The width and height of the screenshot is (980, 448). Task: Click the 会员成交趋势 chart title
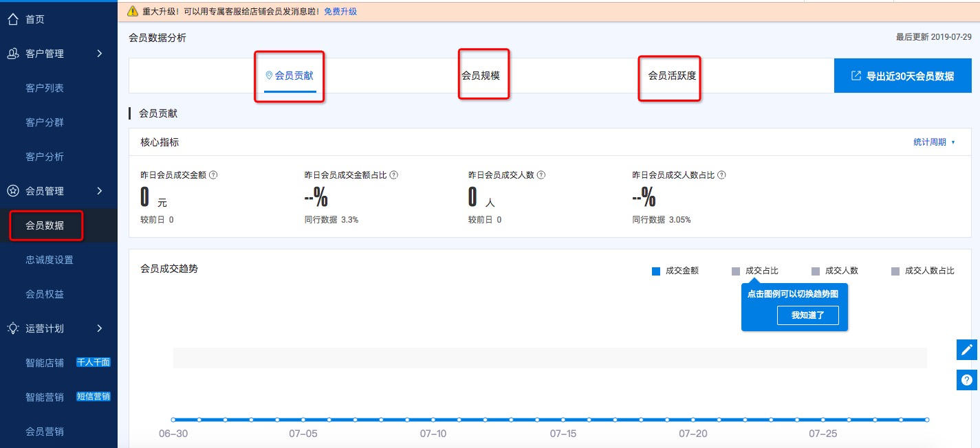coord(169,269)
